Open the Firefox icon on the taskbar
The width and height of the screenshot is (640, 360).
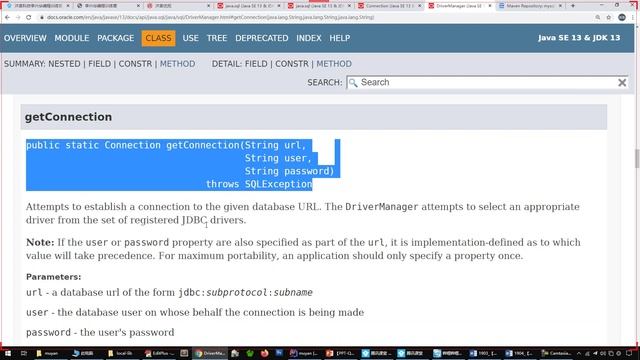[264, 353]
